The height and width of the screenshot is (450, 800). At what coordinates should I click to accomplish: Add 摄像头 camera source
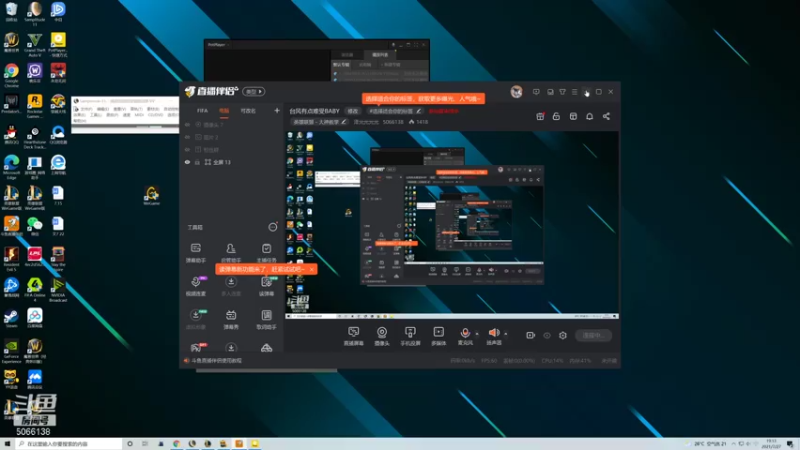point(382,336)
